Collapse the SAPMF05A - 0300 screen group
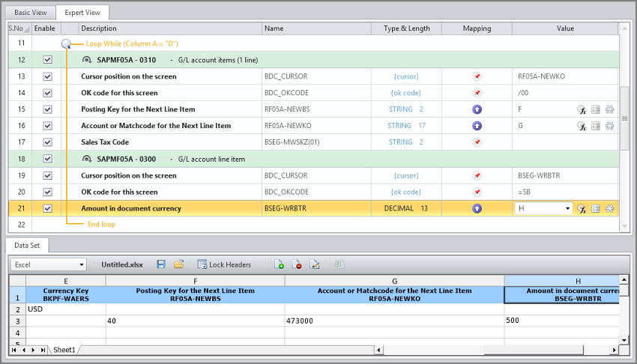The height and width of the screenshot is (364, 637). tap(87, 159)
